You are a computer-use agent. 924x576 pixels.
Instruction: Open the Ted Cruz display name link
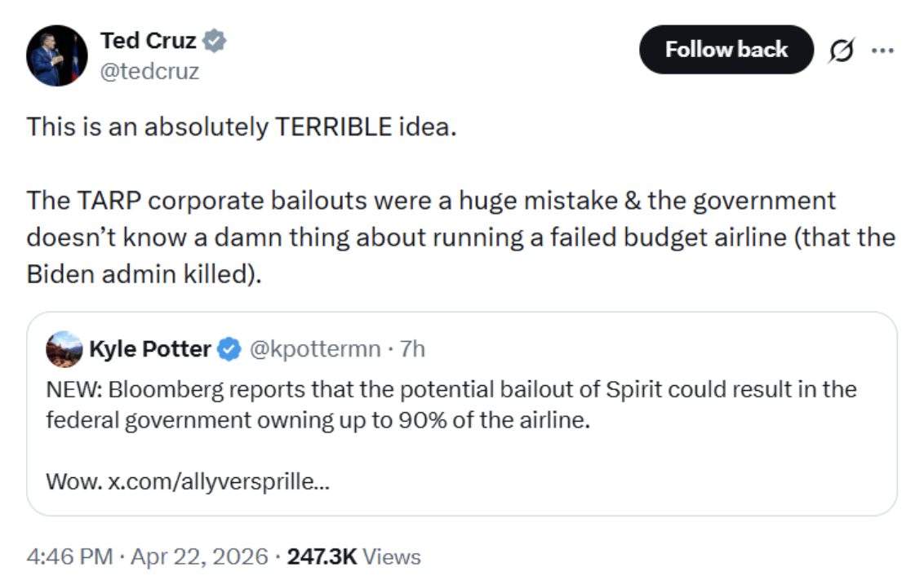point(148,40)
